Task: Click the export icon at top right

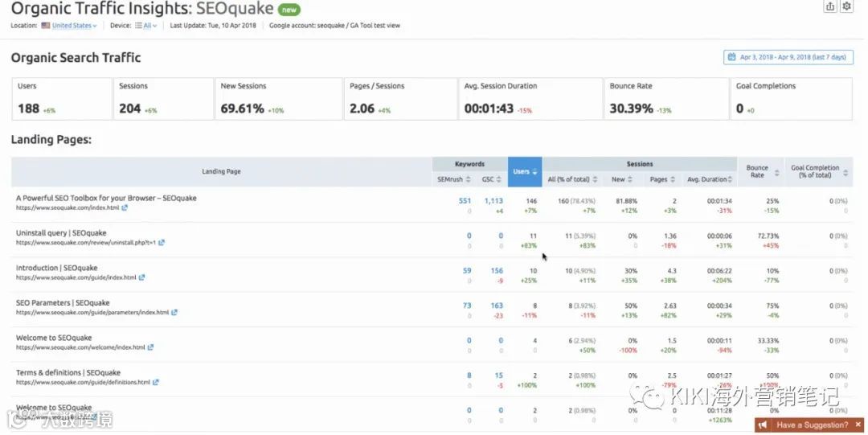Action: (x=829, y=6)
